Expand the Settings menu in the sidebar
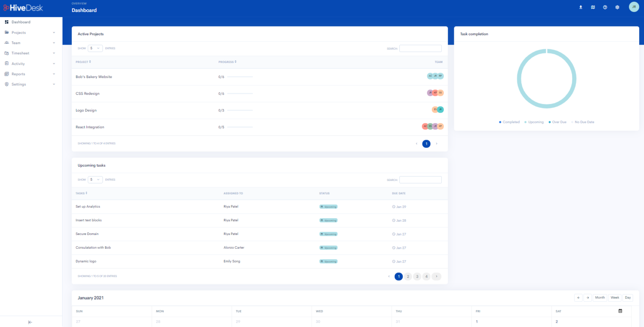This screenshot has width=644, height=327. click(54, 84)
